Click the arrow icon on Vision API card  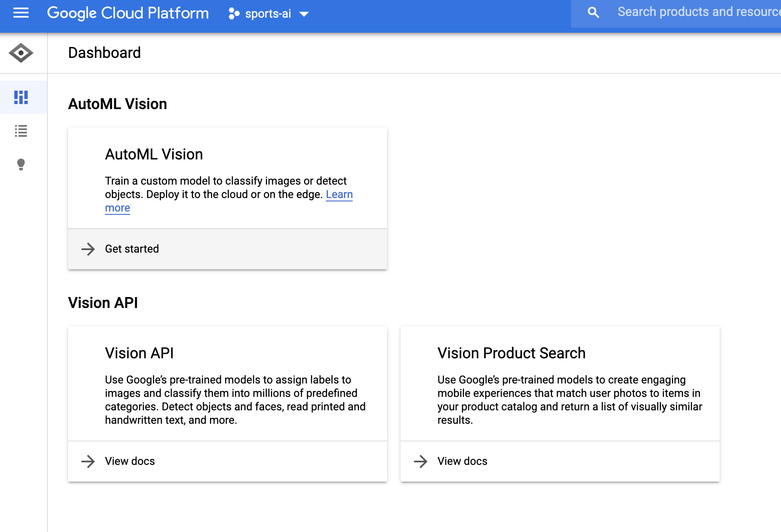[x=88, y=461]
